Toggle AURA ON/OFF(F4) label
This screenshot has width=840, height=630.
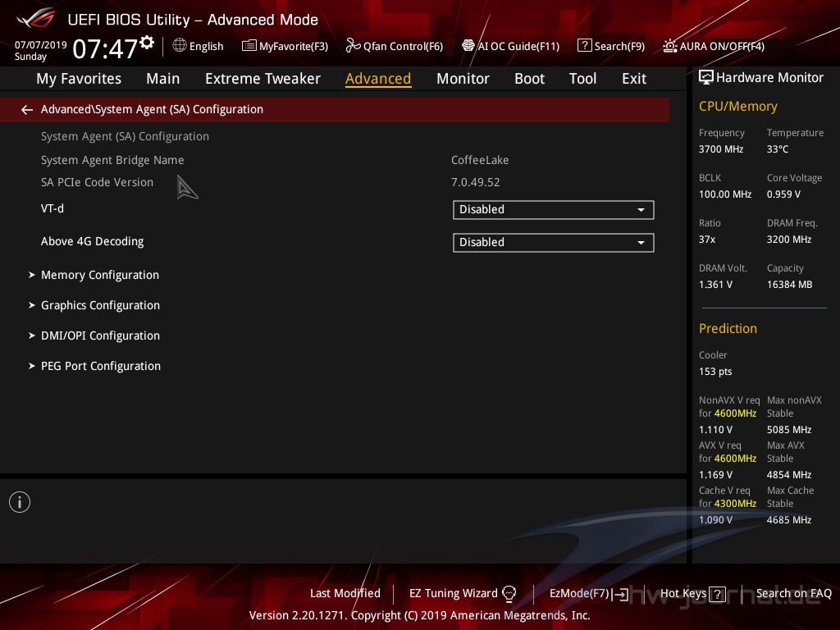pos(722,47)
